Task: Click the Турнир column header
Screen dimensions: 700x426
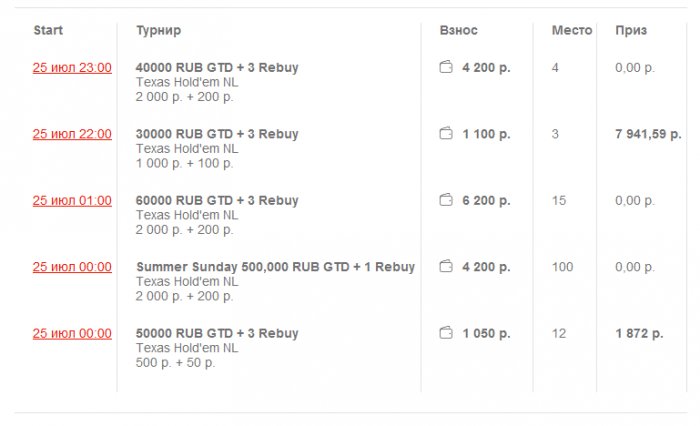Action: [158, 31]
